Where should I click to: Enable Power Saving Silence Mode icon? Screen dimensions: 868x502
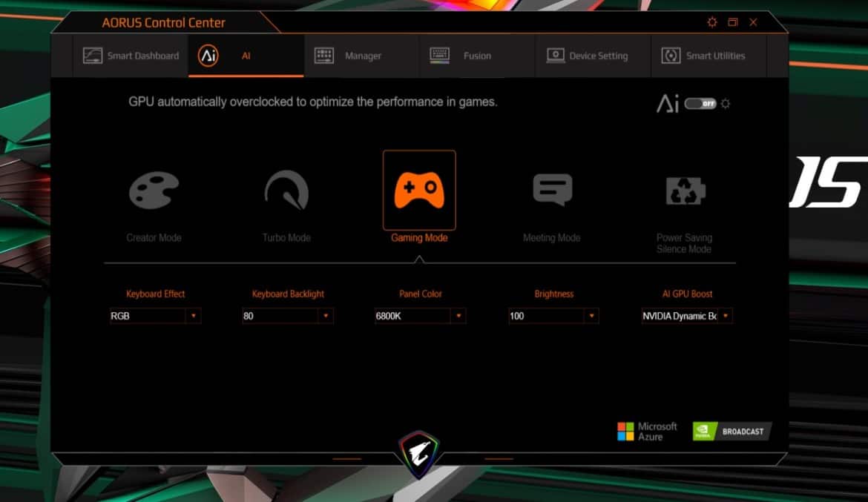[x=684, y=191]
